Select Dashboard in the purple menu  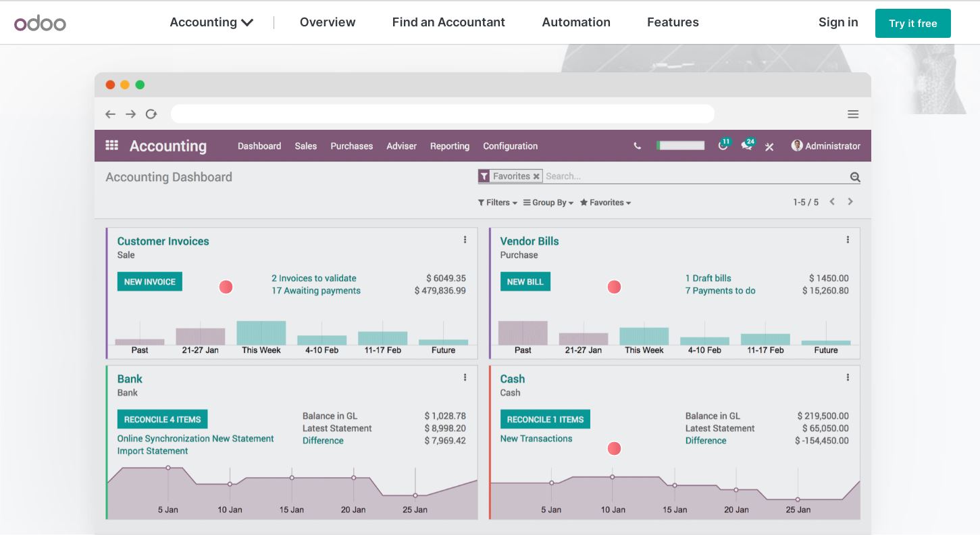click(259, 146)
